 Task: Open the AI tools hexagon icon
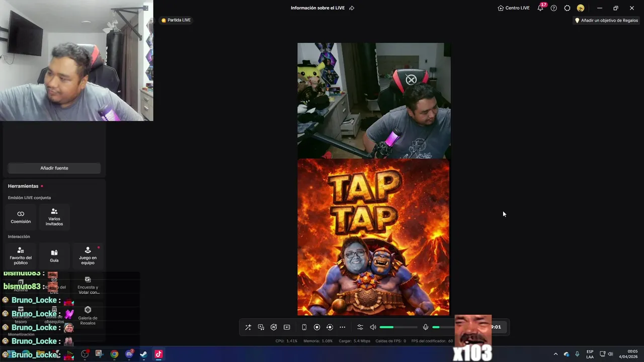click(x=274, y=327)
